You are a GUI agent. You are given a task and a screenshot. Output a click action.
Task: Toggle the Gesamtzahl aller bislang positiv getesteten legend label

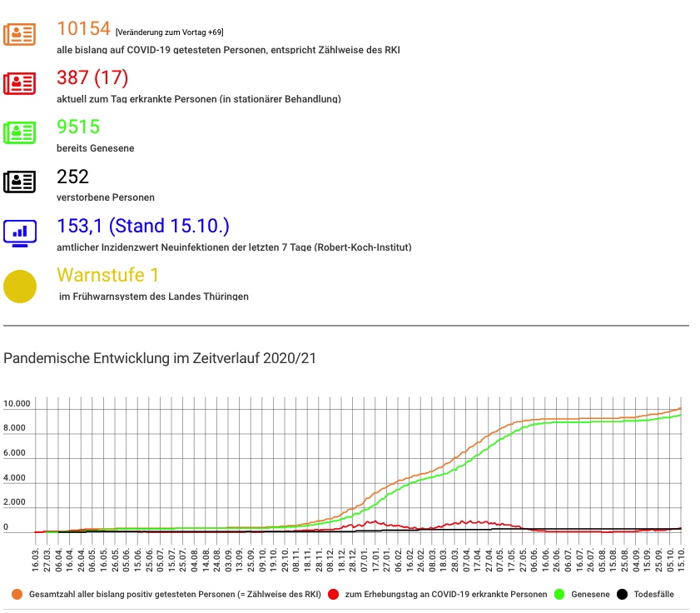(x=175, y=594)
